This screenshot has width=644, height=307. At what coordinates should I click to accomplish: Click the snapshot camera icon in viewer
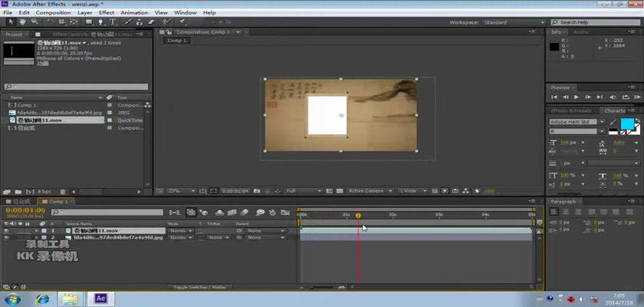[x=257, y=191]
